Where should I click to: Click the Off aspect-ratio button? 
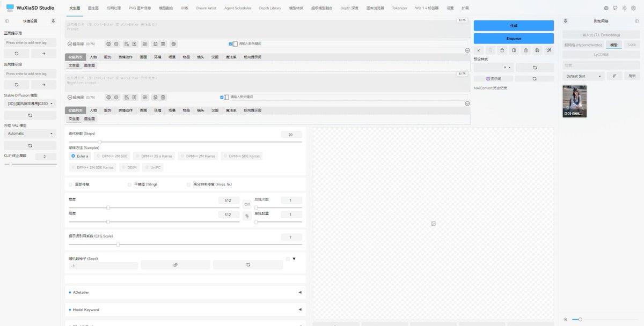click(247, 204)
